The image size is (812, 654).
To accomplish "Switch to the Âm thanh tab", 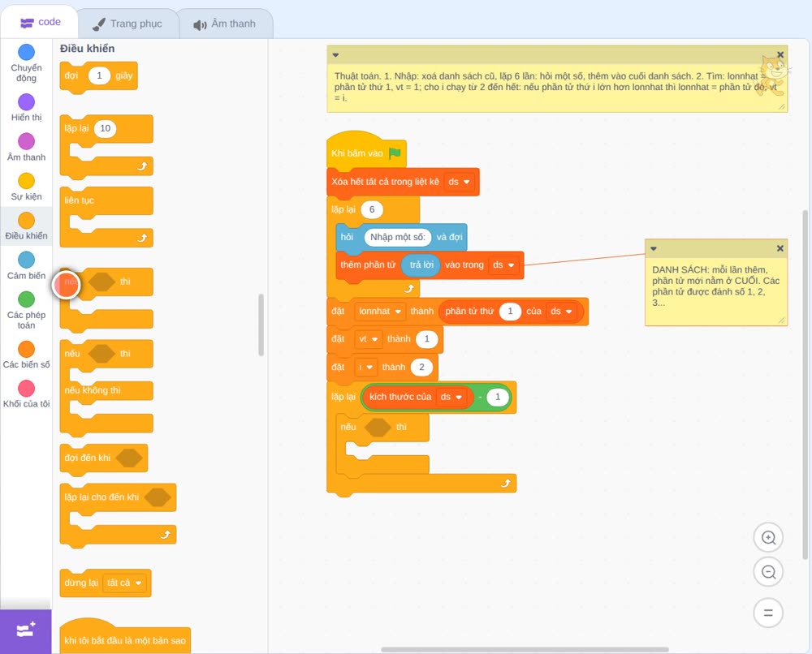I will coord(225,24).
